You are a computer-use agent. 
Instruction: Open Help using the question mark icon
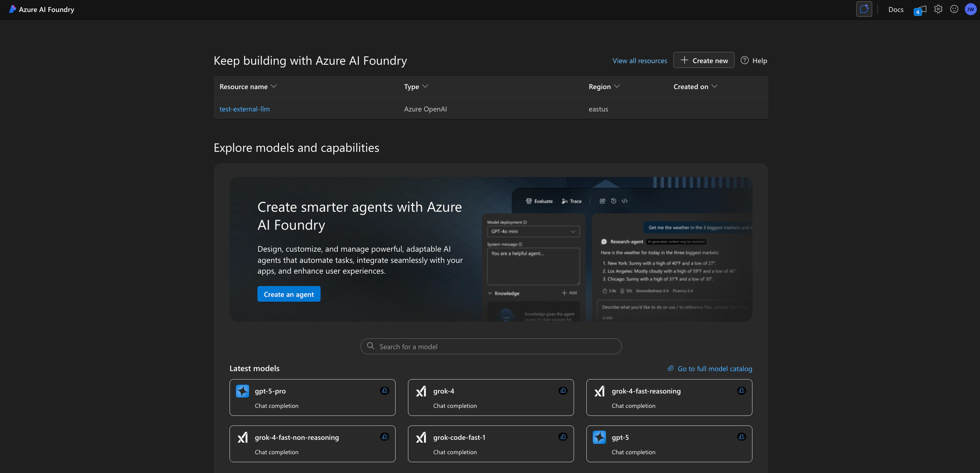(745, 60)
